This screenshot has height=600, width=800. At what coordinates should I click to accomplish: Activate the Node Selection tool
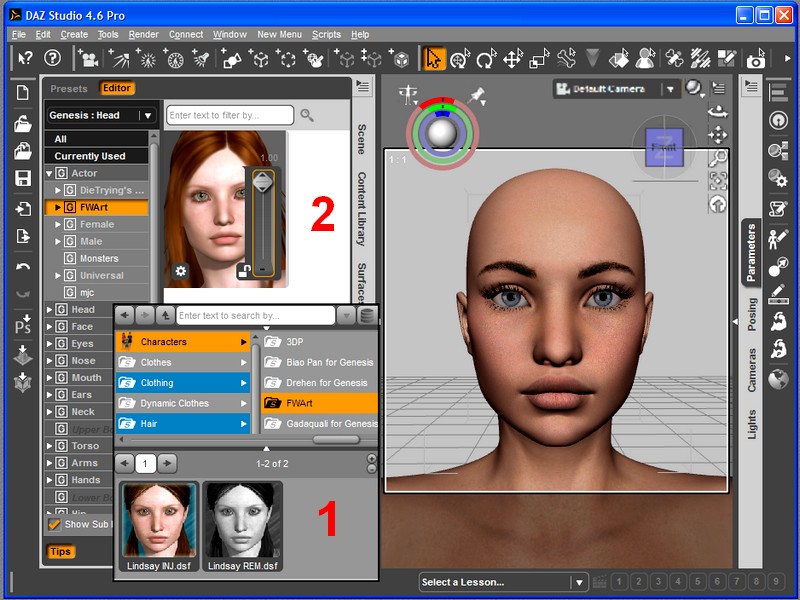tap(434, 59)
